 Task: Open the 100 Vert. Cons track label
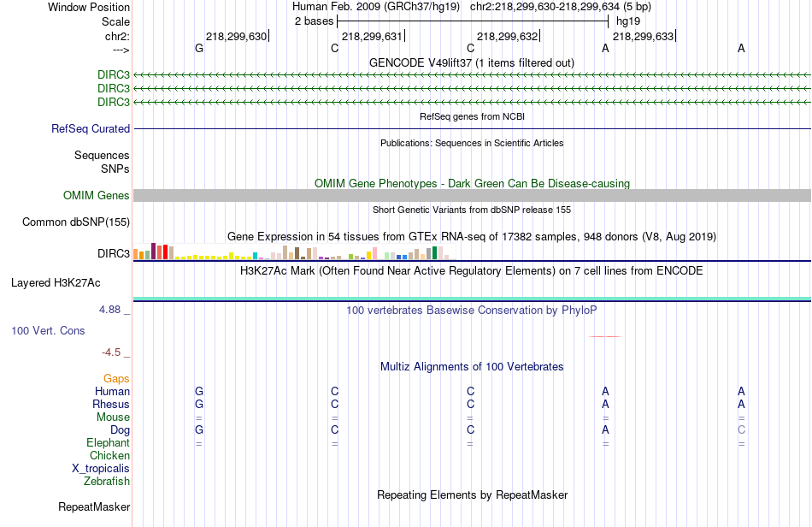pyautogui.click(x=48, y=330)
